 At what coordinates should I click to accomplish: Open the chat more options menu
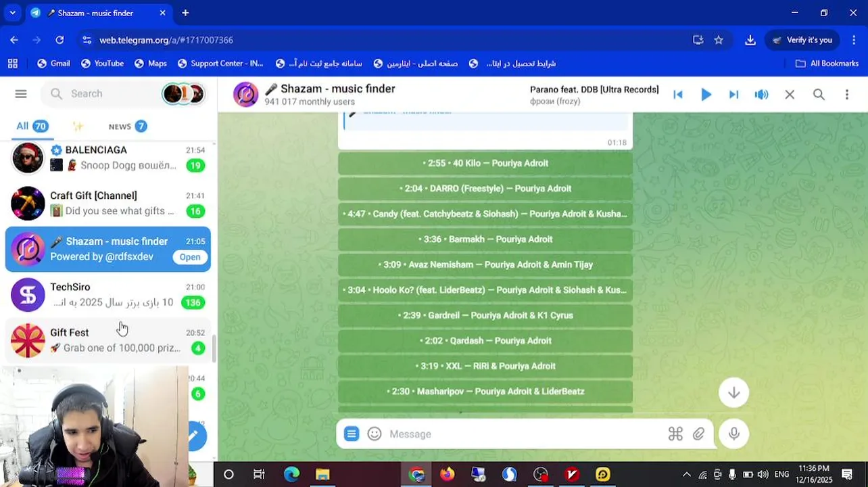(846, 95)
